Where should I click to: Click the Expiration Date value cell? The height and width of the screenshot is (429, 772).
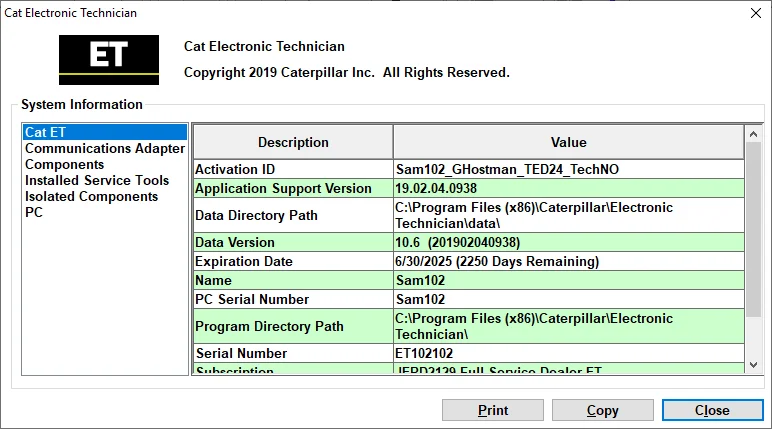point(567,261)
